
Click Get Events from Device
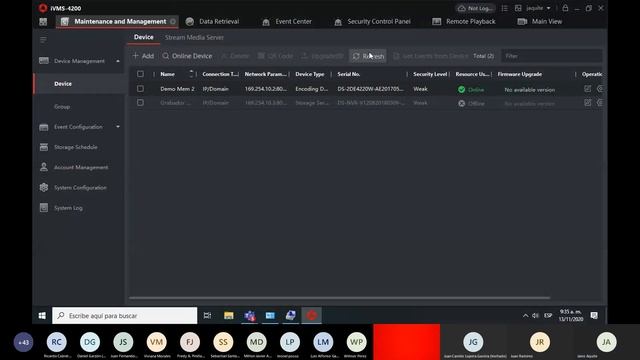(431, 56)
